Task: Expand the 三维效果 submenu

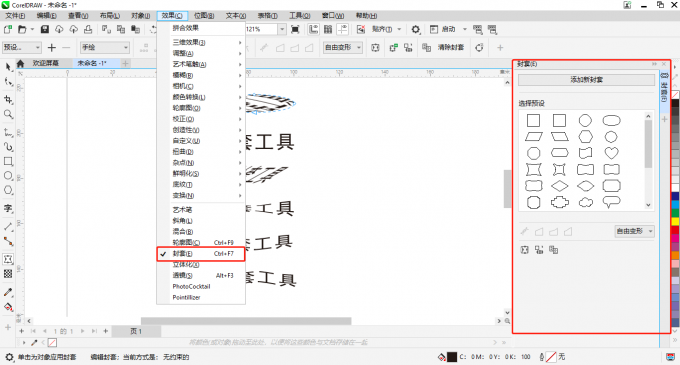Action: 201,42
